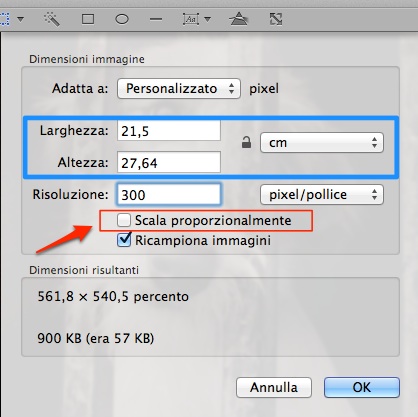Select the rectangular selection tool
This screenshot has width=418, height=417.
(x=4, y=19)
